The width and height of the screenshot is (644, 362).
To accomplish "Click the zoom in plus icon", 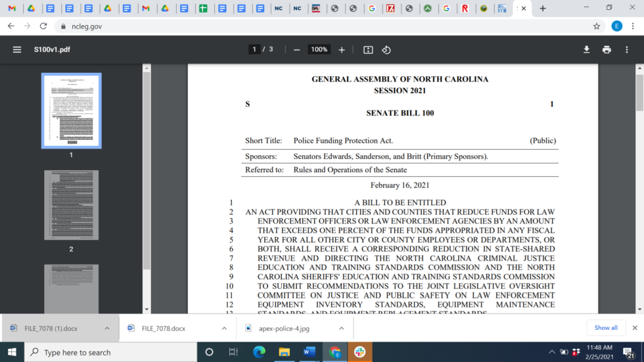I will coord(342,50).
